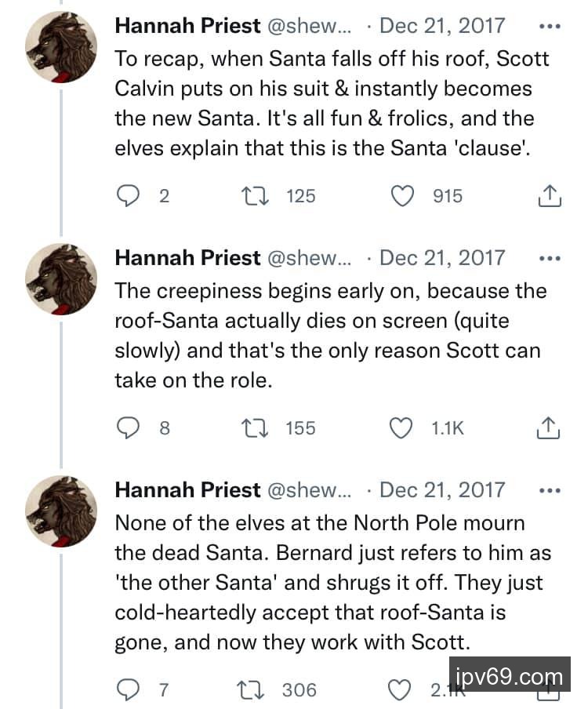Viewport: 588px width, 709px height.
Task: Open Hannah Priest's profile from first tweet
Action: coord(187,26)
